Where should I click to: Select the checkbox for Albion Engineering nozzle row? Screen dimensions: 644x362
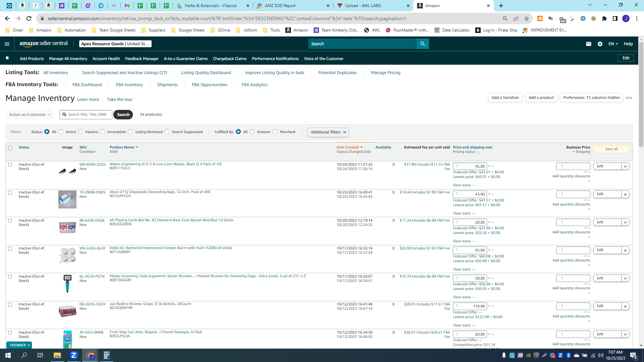[x=10, y=165]
